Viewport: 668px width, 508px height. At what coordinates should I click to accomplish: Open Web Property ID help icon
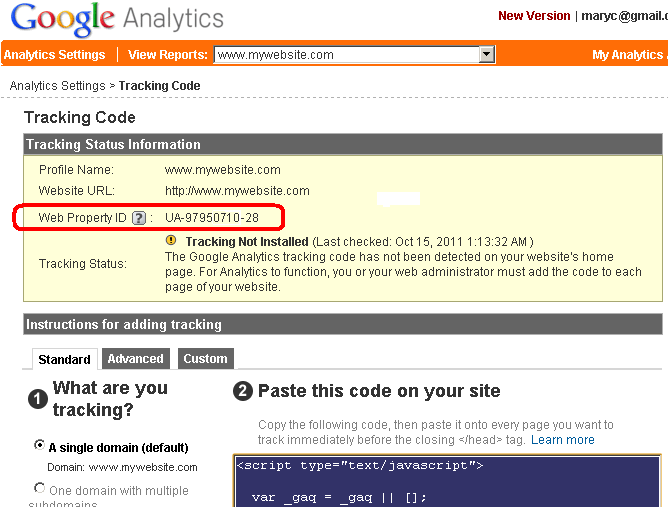[x=138, y=218]
